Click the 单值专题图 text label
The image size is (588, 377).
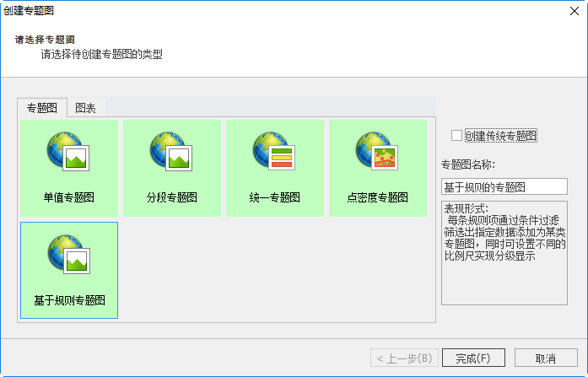coord(69,198)
